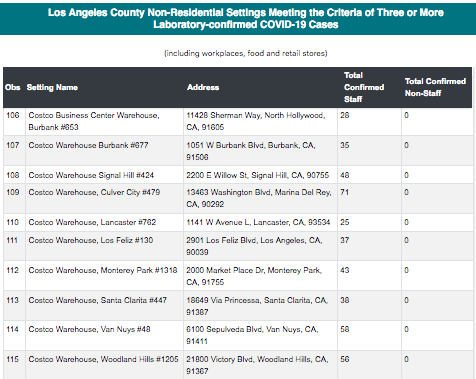Click address 2200 E Willow St, Signal Hill
The height and width of the screenshot is (379, 476).
coord(257,175)
